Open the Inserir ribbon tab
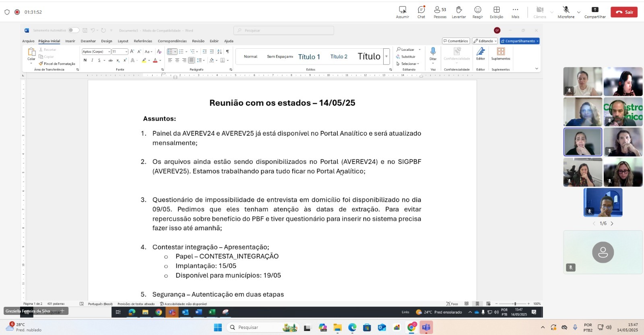Screen dimensions: 644x335 coord(70,41)
